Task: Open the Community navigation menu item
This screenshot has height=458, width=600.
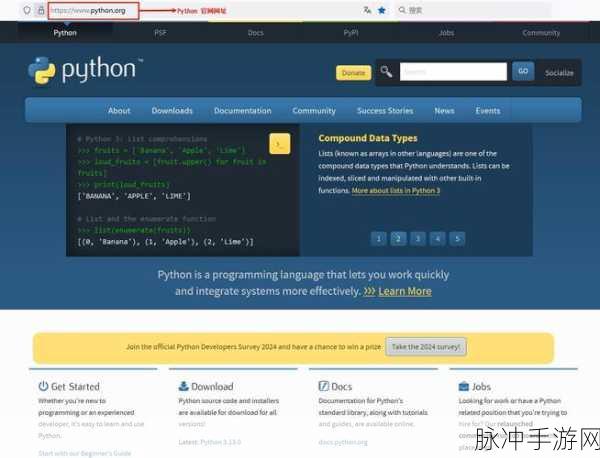Action: click(x=314, y=111)
